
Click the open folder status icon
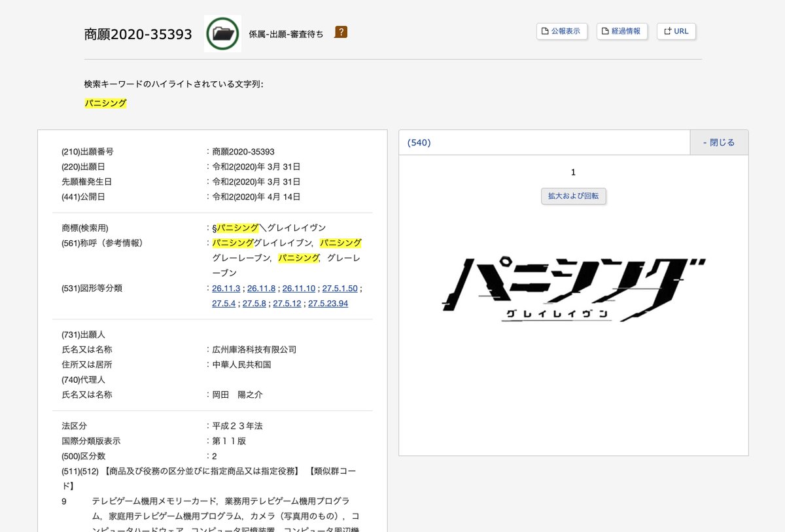[222, 33]
